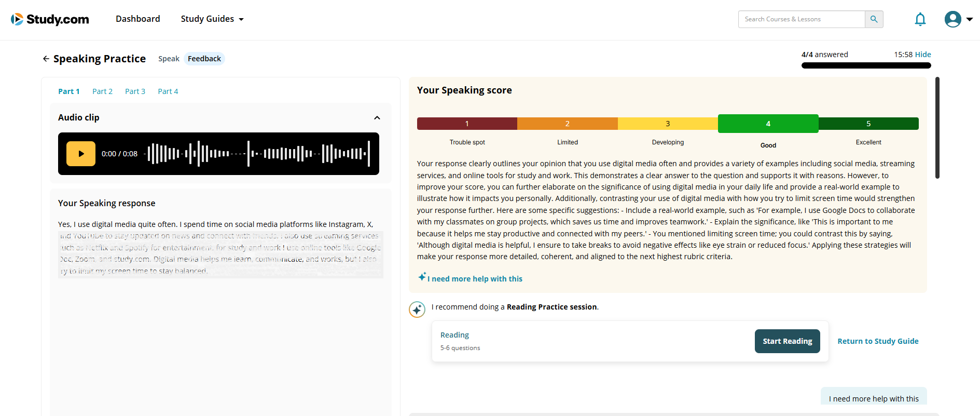Follow the Return to Study Guide link

coord(878,341)
